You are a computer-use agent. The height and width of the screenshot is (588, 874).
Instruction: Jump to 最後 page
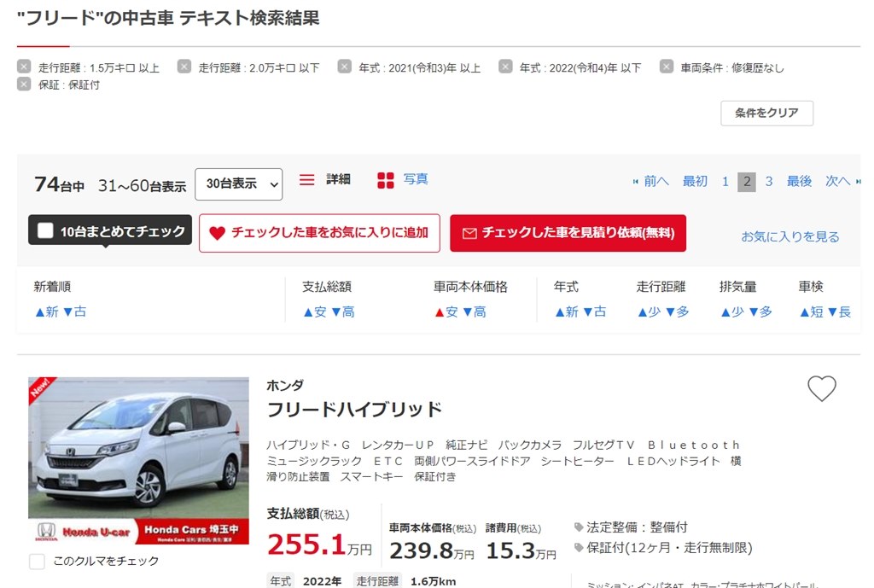799,181
